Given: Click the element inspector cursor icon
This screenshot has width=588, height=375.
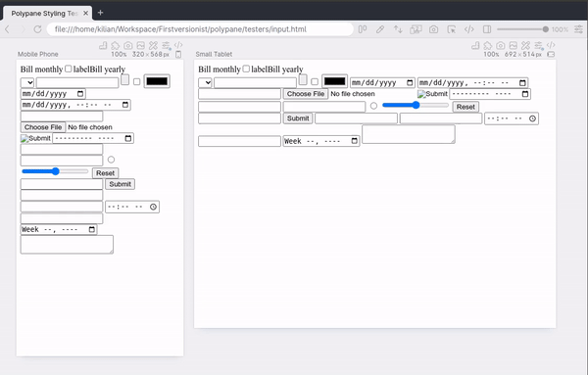Looking at the screenshot, I should (x=452, y=29).
